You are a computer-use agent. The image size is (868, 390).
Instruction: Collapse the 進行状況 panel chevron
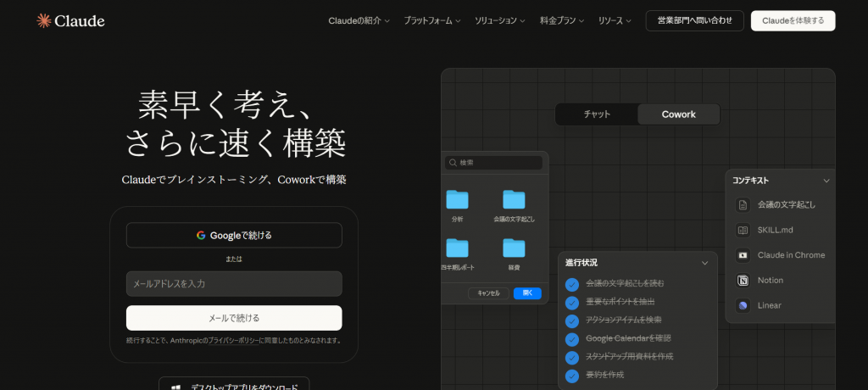click(704, 263)
